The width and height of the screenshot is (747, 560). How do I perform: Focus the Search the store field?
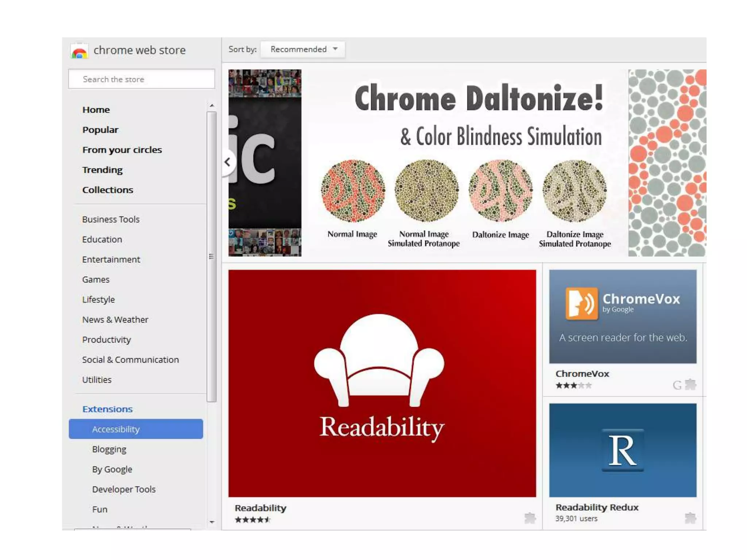(x=142, y=79)
